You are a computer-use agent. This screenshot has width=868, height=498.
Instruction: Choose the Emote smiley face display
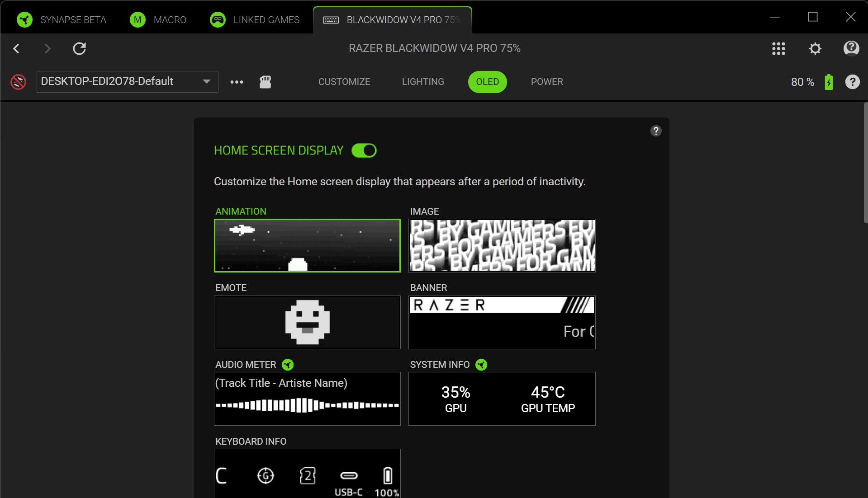pos(307,322)
